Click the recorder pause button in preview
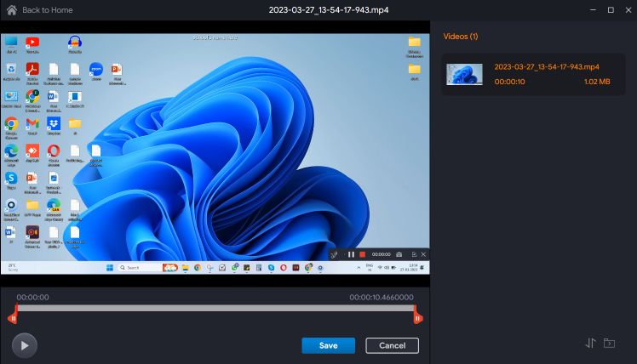This screenshot has height=364, width=637. coord(351,254)
